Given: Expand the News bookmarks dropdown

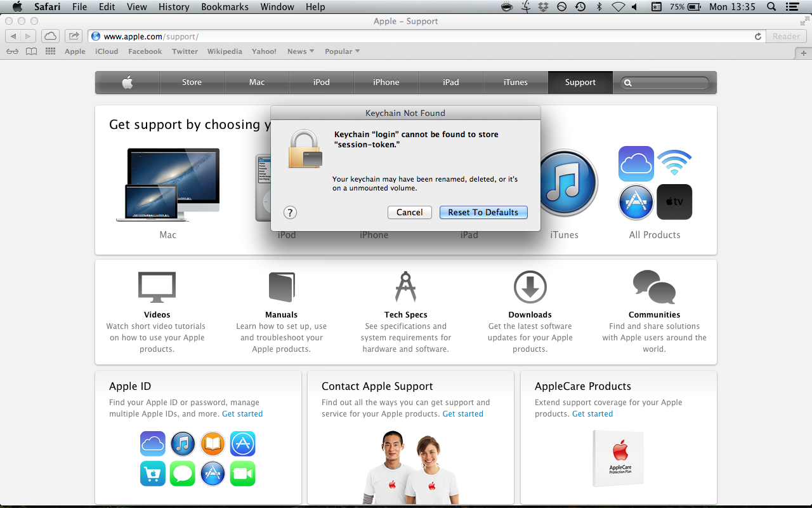Looking at the screenshot, I should [x=300, y=51].
